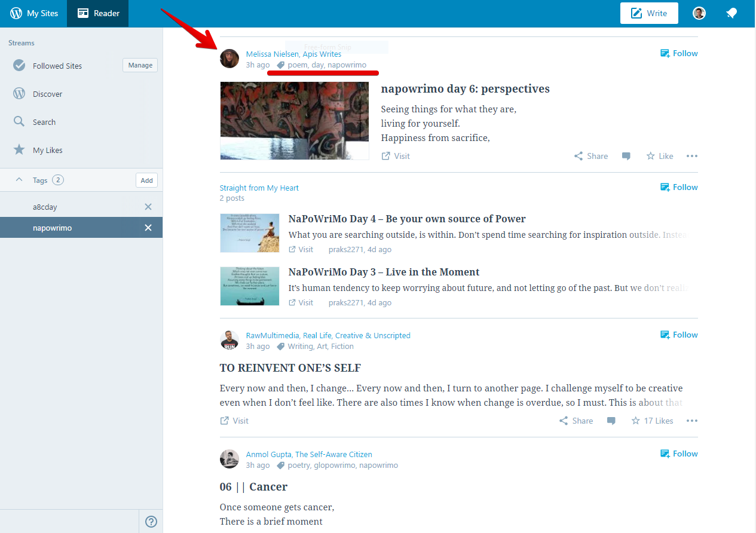Open more options ellipsis on TO REINVENT post
Screen dimensions: 756x533
click(691, 421)
